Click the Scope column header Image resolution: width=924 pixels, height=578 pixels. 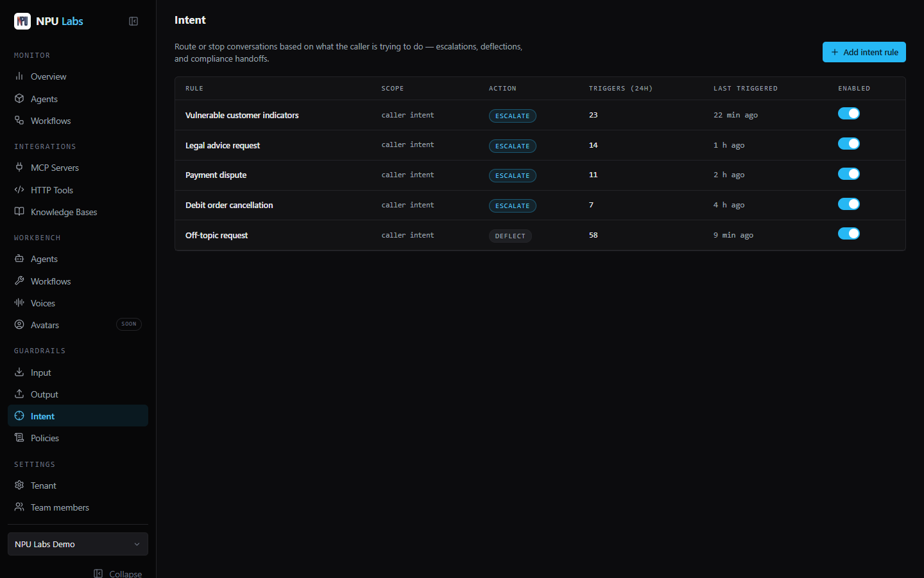[x=393, y=89]
